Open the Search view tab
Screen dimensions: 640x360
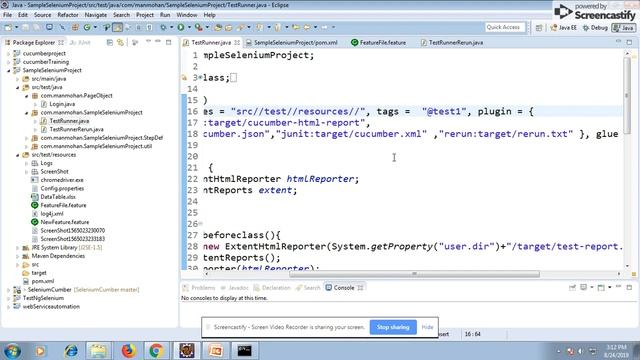tap(308, 288)
